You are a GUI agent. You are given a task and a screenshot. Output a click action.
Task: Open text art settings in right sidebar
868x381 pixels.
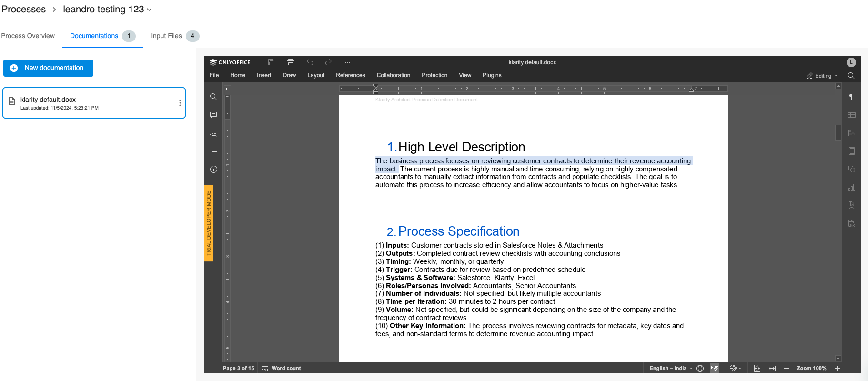[x=852, y=205]
